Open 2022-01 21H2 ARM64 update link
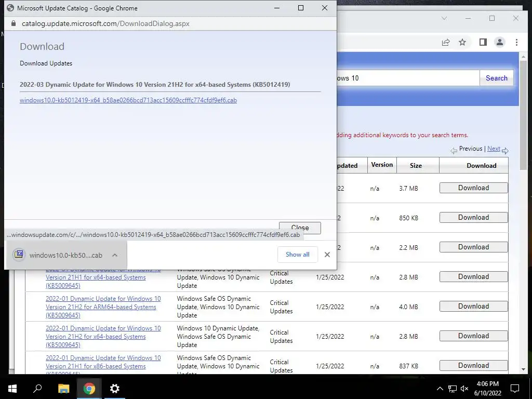 click(x=103, y=307)
